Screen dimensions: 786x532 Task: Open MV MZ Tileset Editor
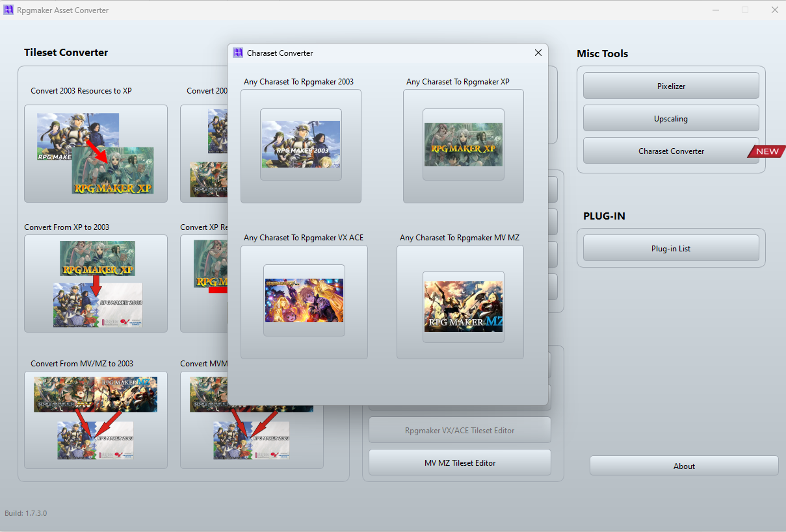pos(460,462)
